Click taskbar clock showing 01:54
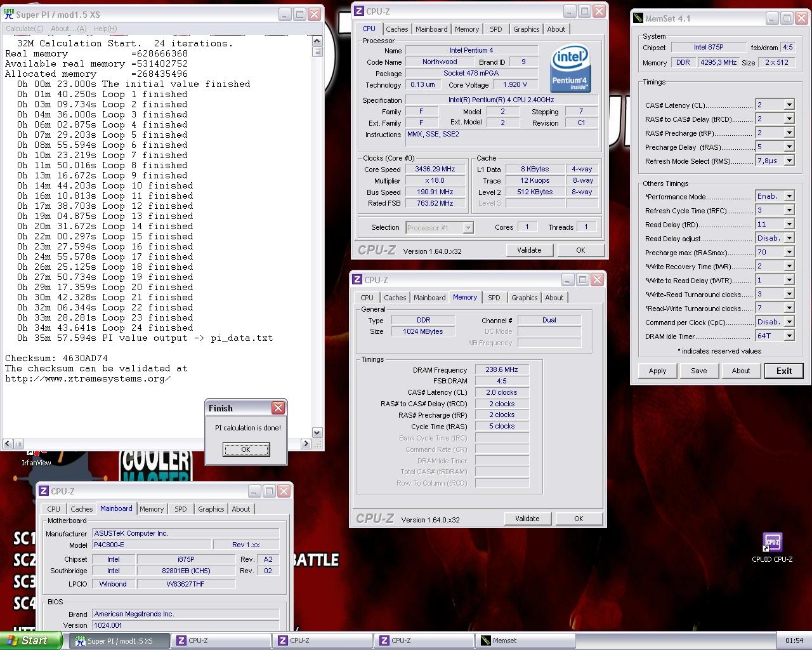This screenshot has width=812, height=650. [x=794, y=640]
